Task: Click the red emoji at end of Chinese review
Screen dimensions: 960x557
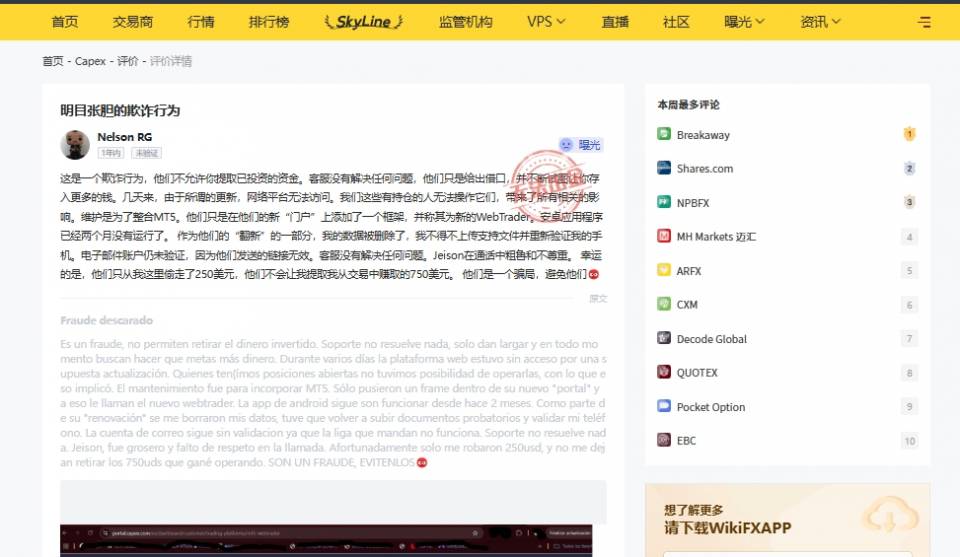Action: [593, 274]
